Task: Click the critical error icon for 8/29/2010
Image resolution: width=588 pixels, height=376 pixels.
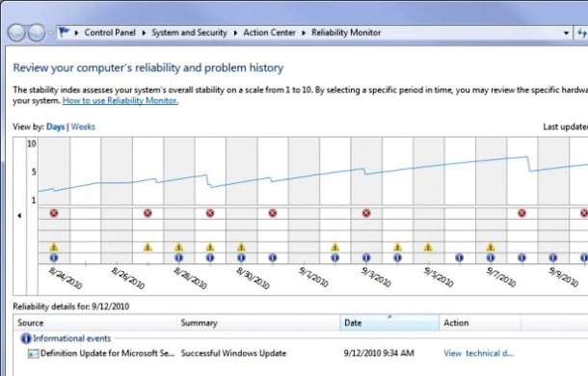Action: click(210, 213)
